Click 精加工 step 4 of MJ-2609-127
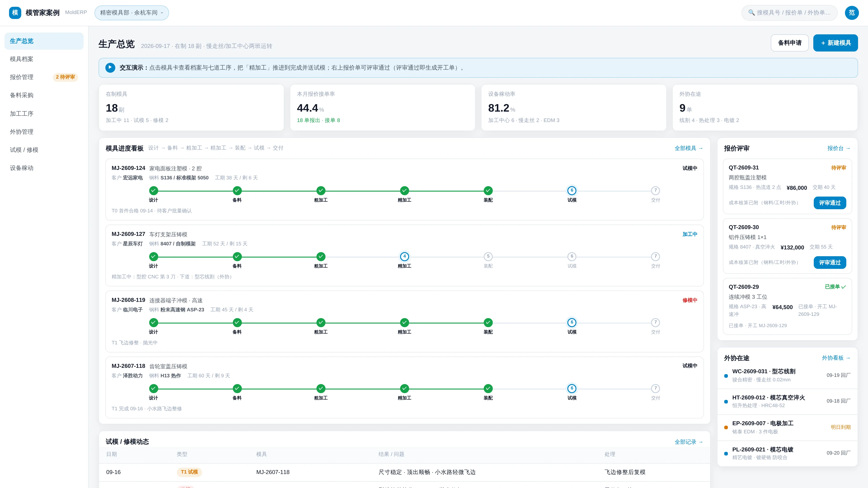 (x=404, y=257)
